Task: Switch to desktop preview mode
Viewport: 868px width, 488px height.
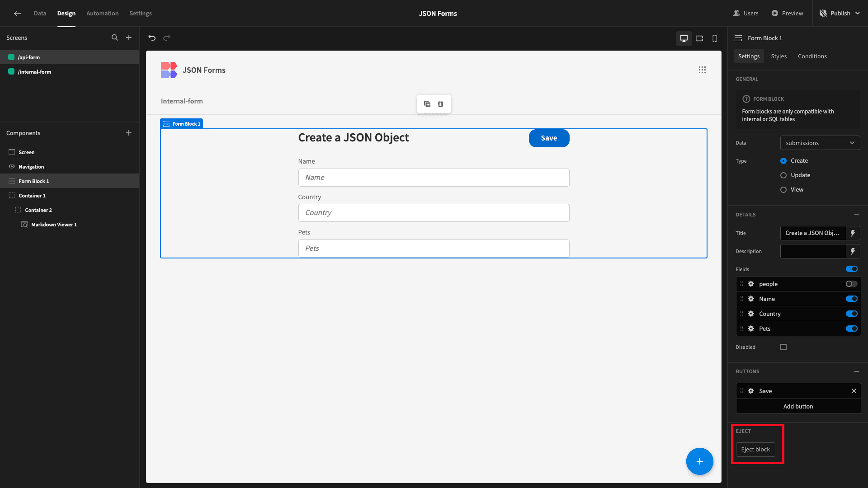Action: coord(684,38)
